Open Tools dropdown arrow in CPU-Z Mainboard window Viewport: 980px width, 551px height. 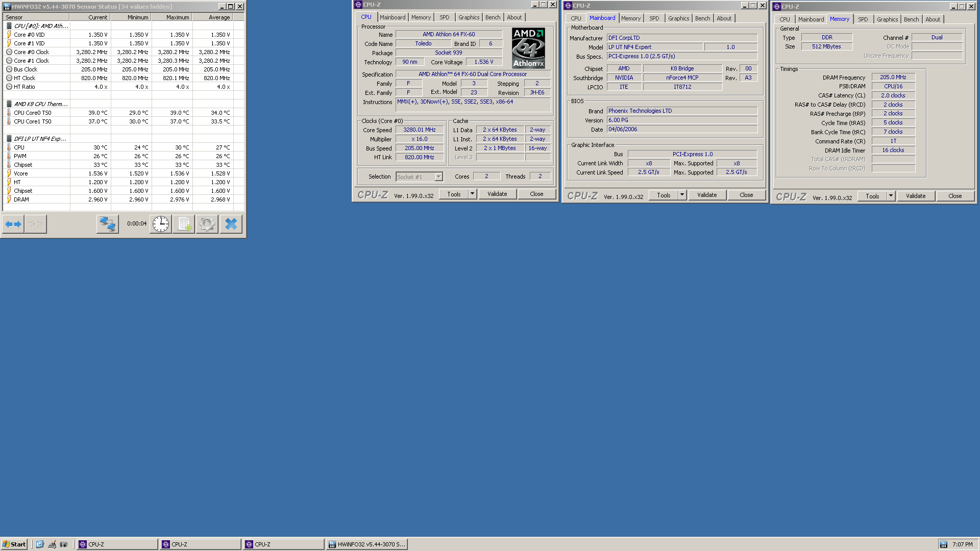point(682,195)
